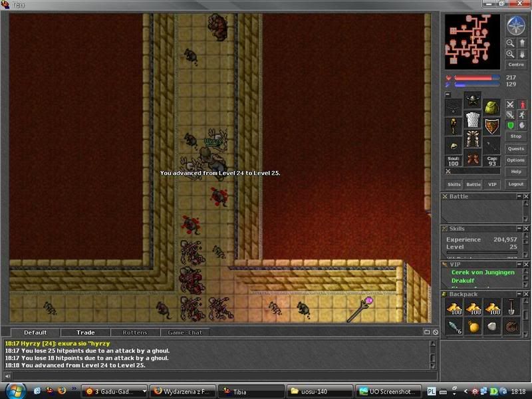
Task: Switch to the Rottens chat tab
Action: coord(135,332)
